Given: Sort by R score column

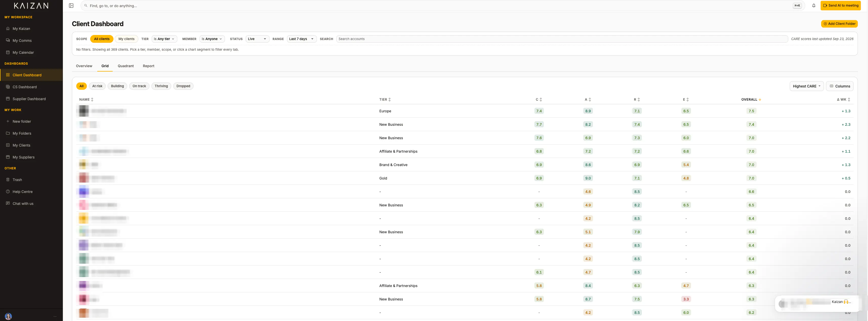Looking at the screenshot, I should [636, 99].
